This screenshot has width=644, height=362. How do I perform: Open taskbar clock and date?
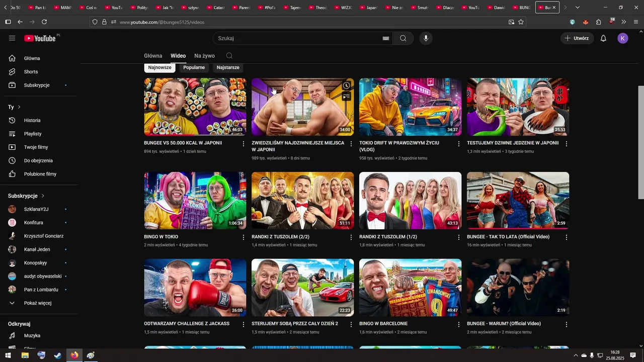615,355
